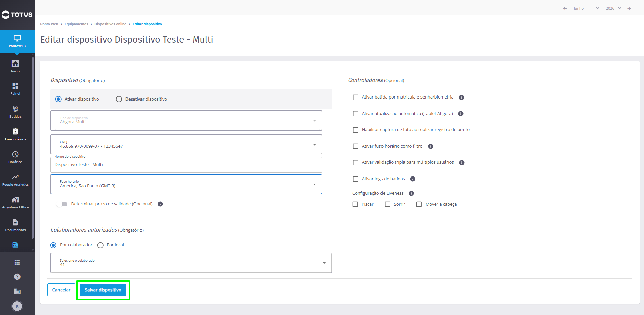Edit Nome do dispositivo field
The height and width of the screenshot is (315, 644).
point(186,165)
